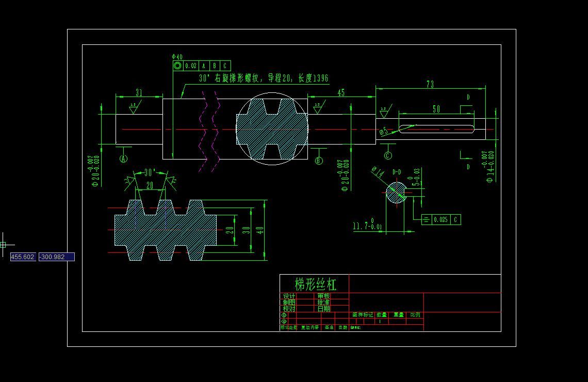The width and height of the screenshot is (588, 382).
Task: Select the datum B circle marker
Action: [319, 161]
